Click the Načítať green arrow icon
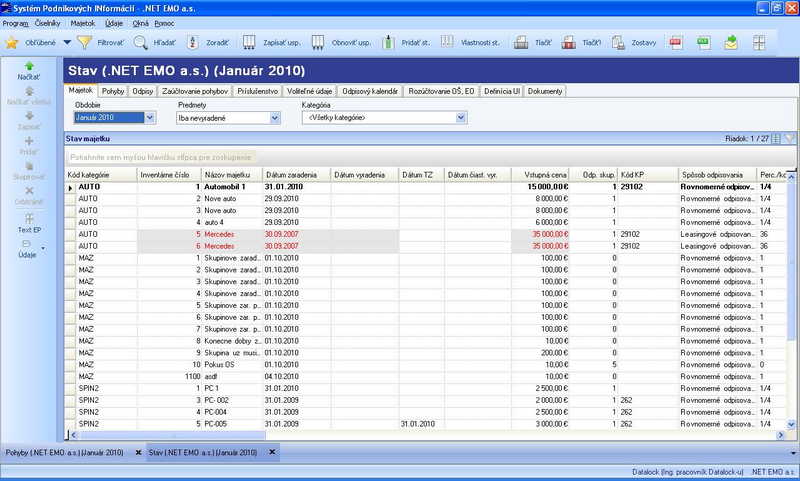Screen dimensions: 800x481 pyautogui.click(x=29, y=66)
